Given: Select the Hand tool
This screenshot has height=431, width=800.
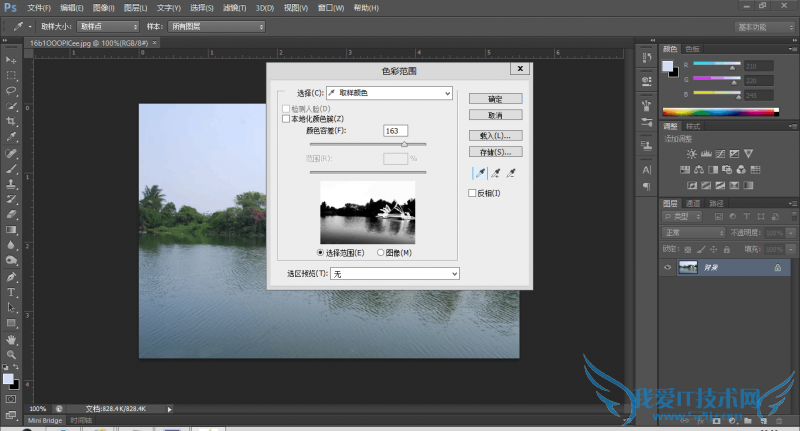Looking at the screenshot, I should 12,339.
